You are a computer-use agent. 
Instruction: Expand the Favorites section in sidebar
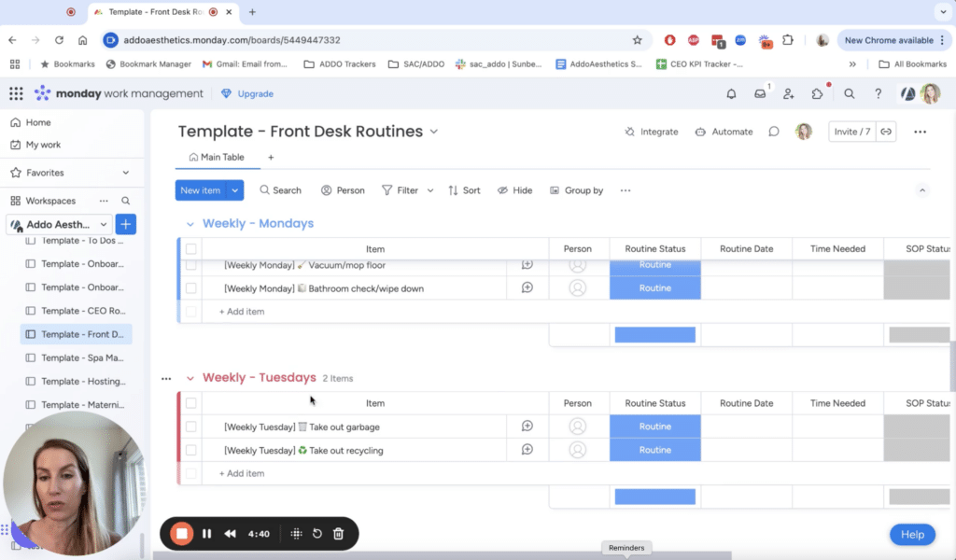click(x=126, y=173)
